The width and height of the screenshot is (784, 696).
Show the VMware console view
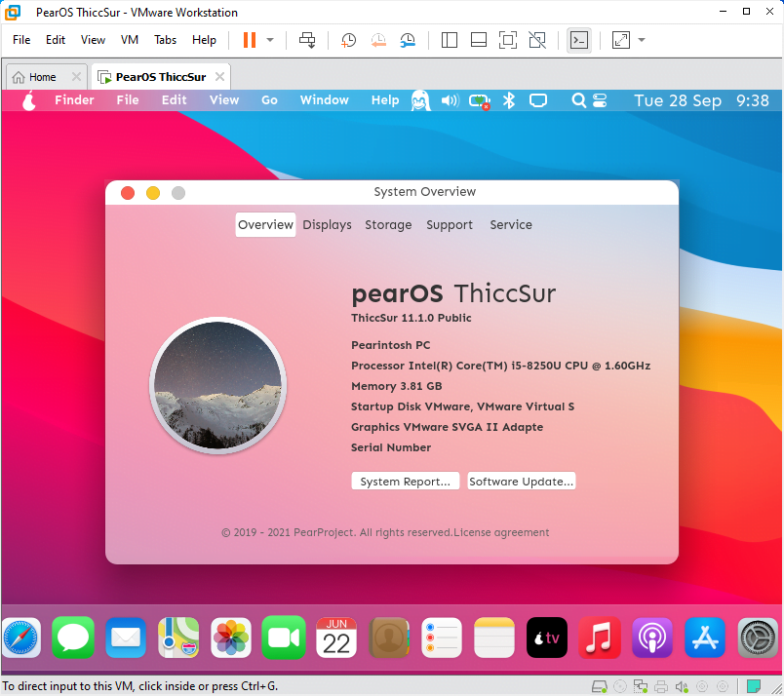[x=579, y=40]
